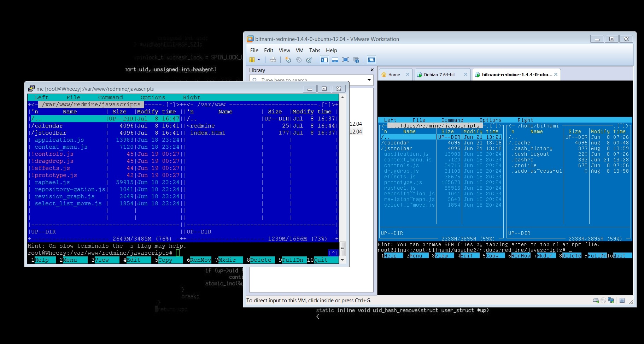Viewport: 644px width, 344px height.
Task: Click the revert to snapshot icon
Action: tap(299, 60)
